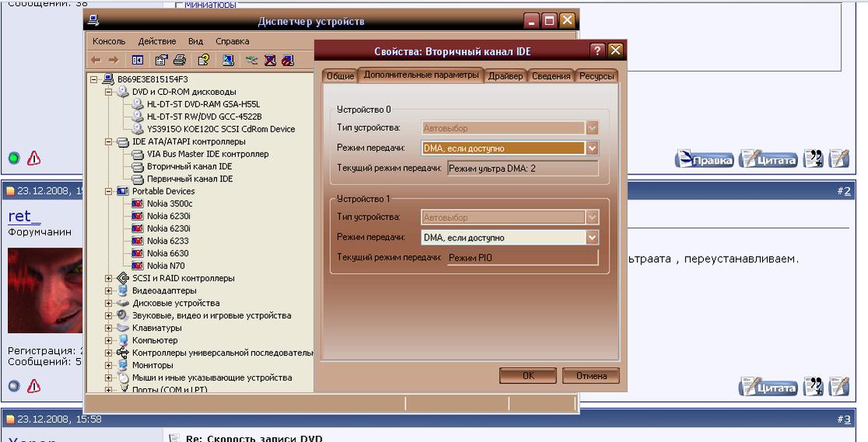Click Scan for hardware changes icon
The width and height of the screenshot is (868, 442).
point(228,60)
